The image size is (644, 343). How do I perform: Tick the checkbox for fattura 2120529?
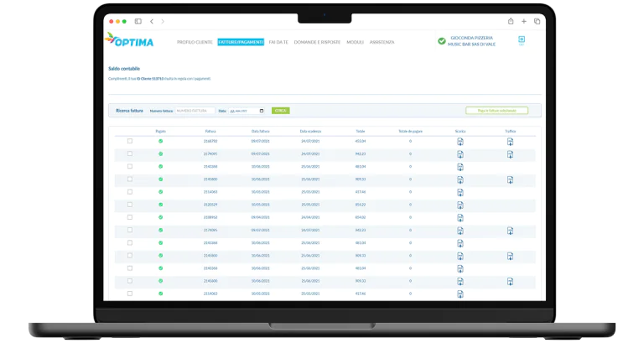coord(130,205)
